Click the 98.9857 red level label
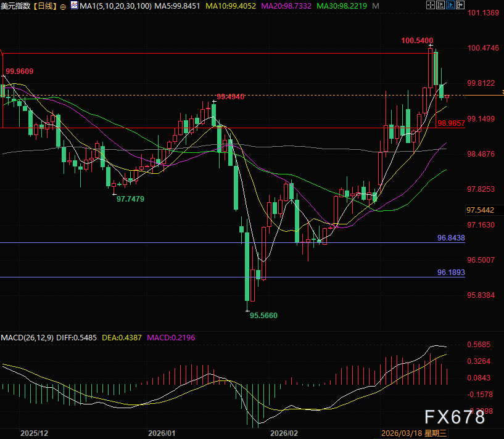 [x=452, y=123]
